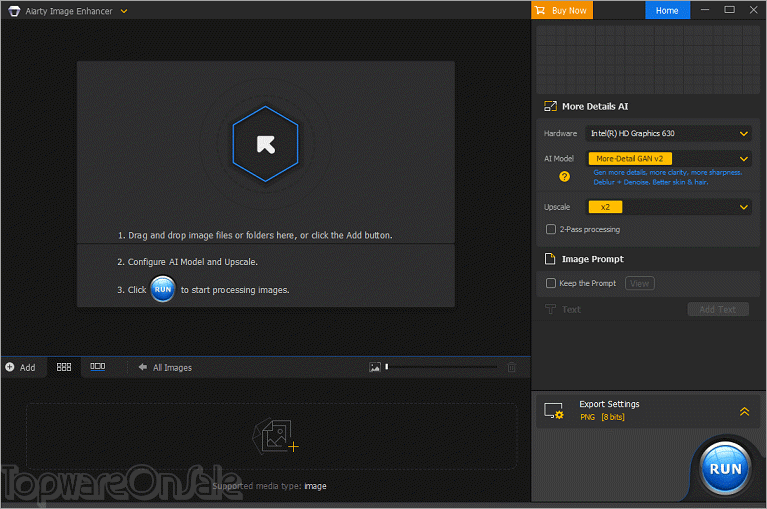Click the Add Text button
This screenshot has width=767, height=509.
(x=718, y=309)
